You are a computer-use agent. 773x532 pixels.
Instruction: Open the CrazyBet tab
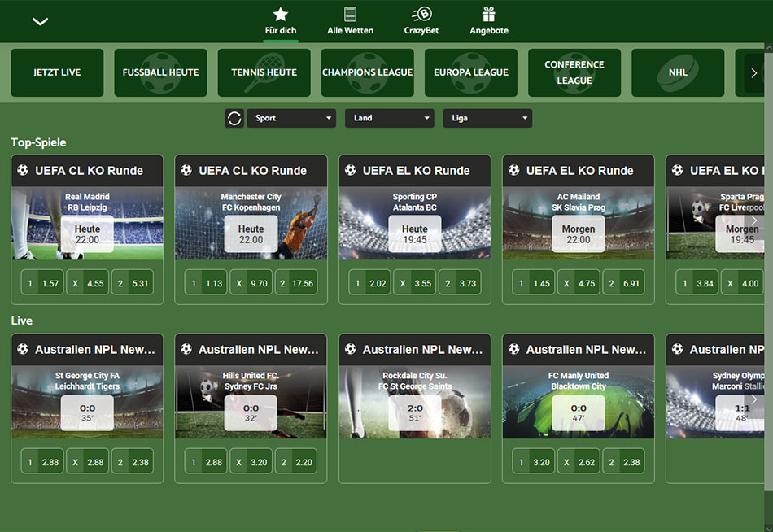click(x=421, y=21)
